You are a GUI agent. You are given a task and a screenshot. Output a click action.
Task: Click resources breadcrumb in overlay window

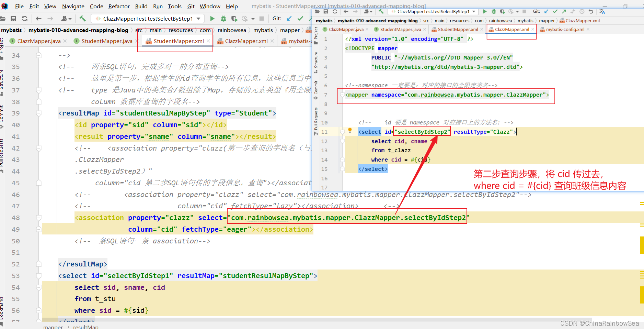[x=459, y=21]
